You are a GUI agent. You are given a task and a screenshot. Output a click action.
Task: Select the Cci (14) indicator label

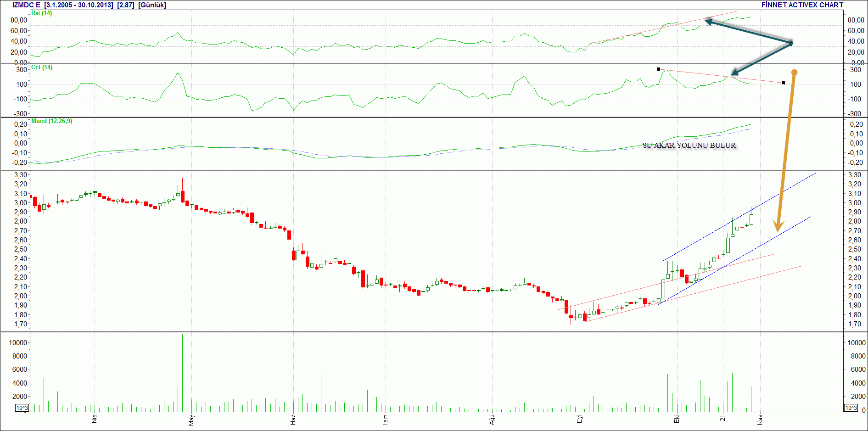pyautogui.click(x=42, y=67)
